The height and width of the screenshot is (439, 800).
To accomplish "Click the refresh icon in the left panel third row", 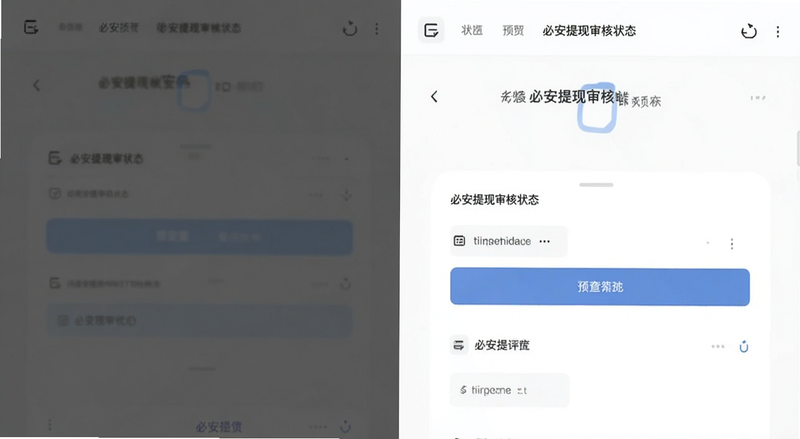I will tap(345, 284).
